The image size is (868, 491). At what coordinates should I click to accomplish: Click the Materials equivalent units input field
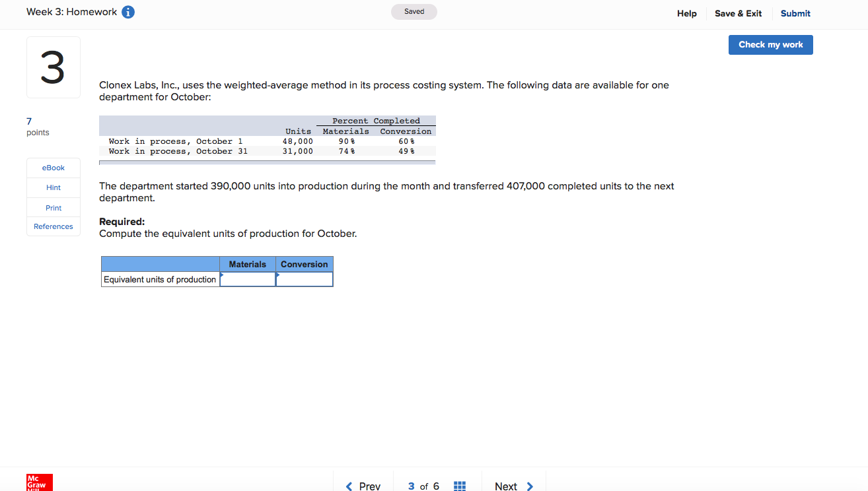pyautogui.click(x=248, y=279)
